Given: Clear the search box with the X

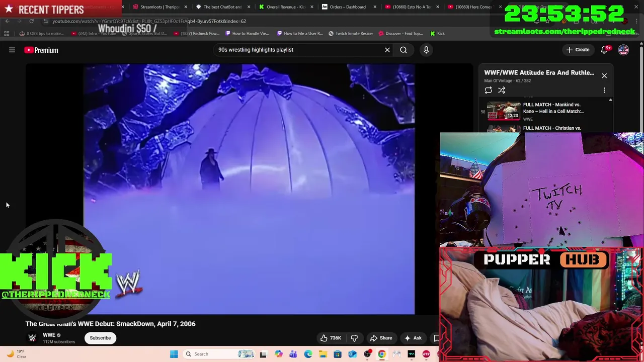Looking at the screenshot, I should point(387,50).
